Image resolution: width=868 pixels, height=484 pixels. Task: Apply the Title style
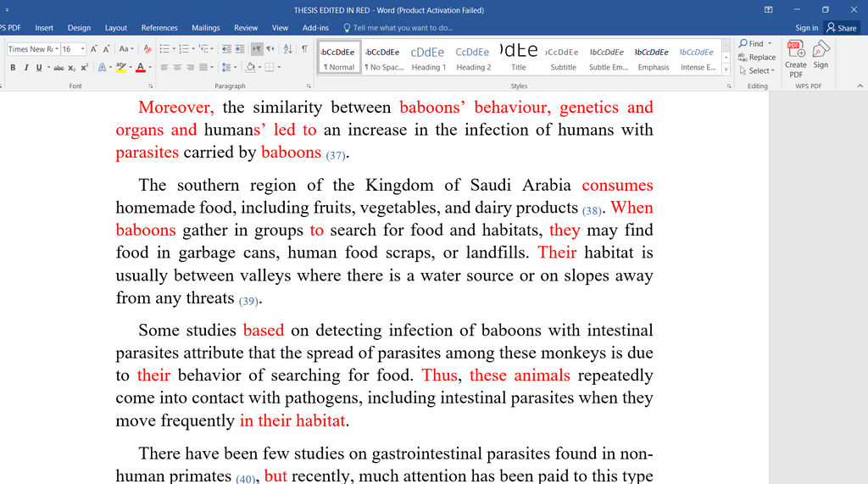[519, 57]
